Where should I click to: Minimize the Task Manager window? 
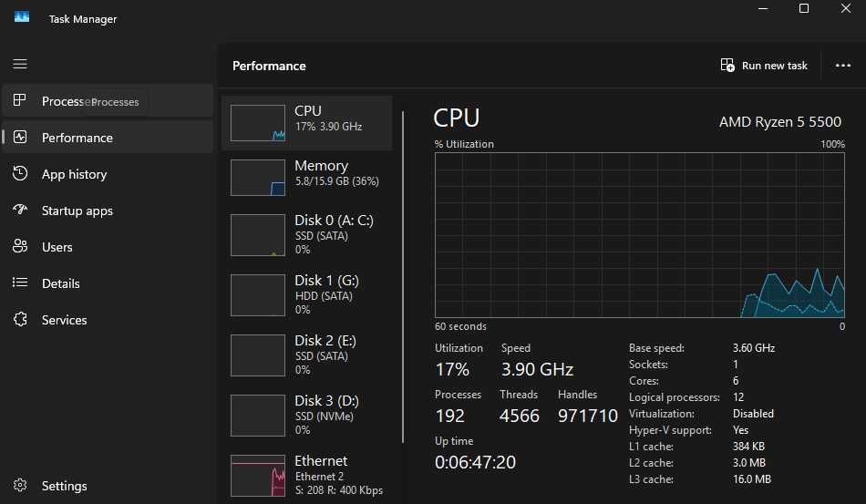[763, 8]
